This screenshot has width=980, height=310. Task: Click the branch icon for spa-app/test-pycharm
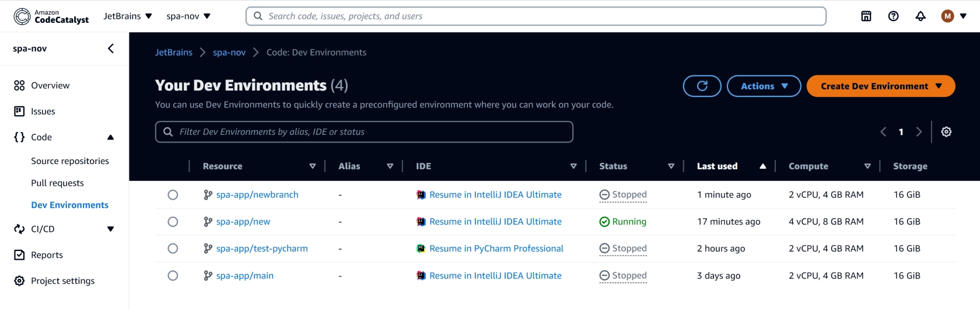[208, 249]
